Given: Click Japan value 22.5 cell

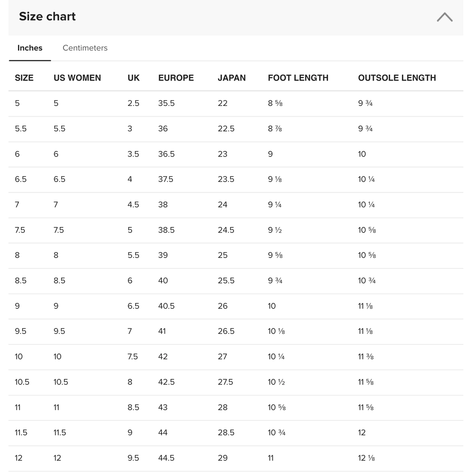Looking at the screenshot, I should coord(226,129).
